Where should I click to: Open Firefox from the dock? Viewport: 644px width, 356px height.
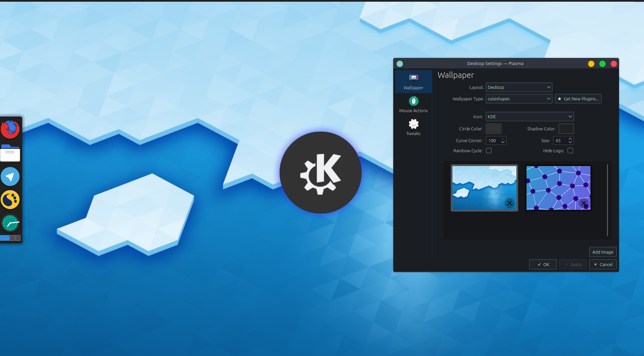coord(10,129)
